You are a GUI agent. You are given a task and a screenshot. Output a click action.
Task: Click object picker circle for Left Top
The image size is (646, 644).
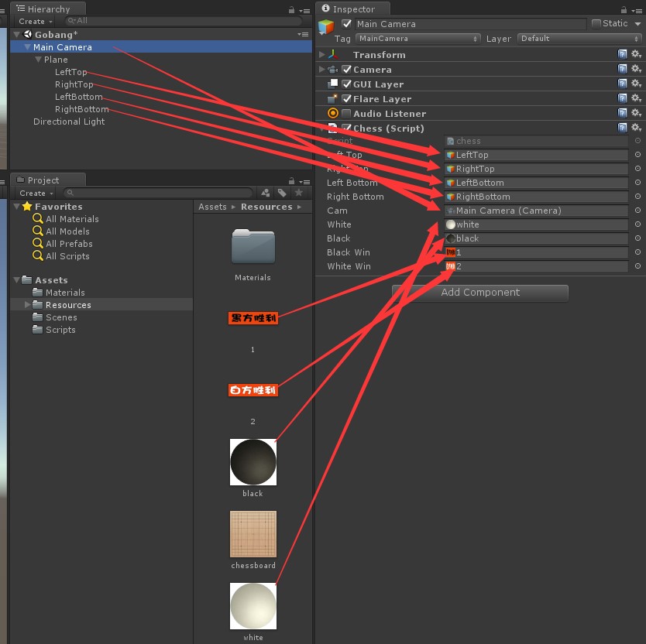coord(637,154)
